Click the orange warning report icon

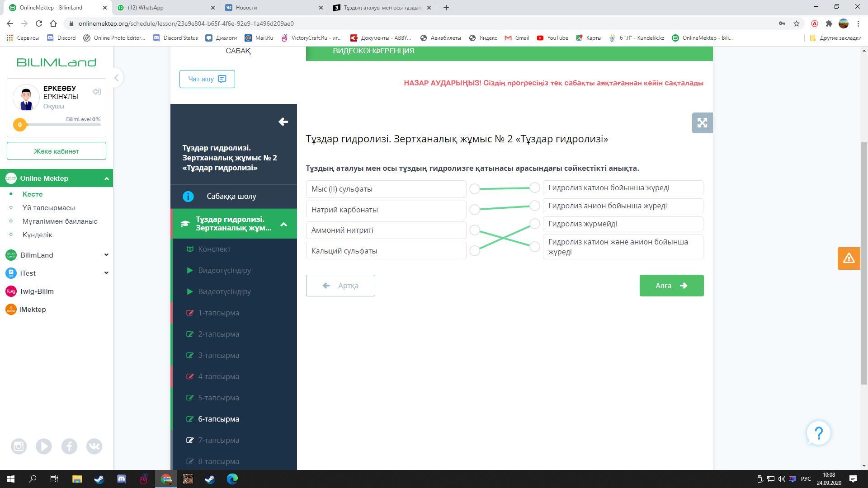pos(849,258)
